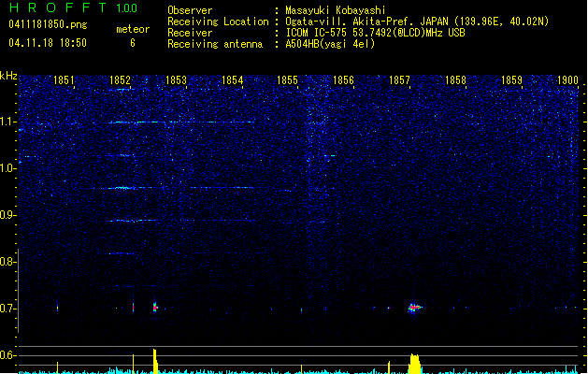This screenshot has height=374, width=588.
Task: Click the 1857 time axis label
Action: [399, 79]
